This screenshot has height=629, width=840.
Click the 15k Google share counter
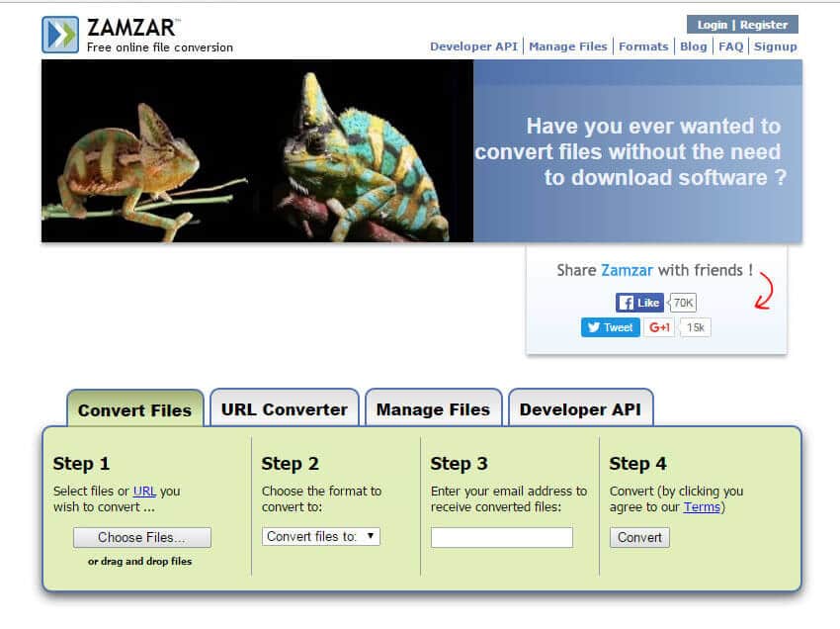point(696,327)
